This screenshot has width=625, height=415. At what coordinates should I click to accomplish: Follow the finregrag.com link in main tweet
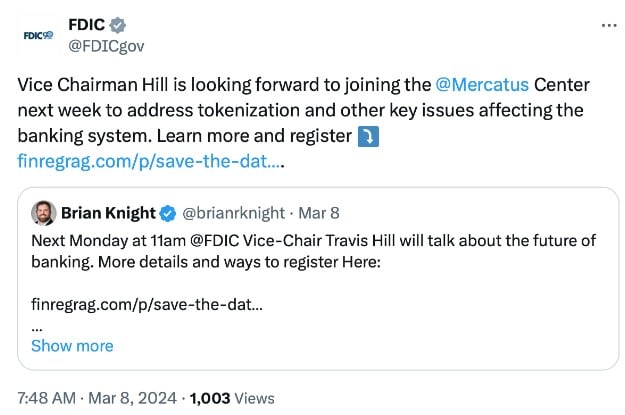tap(147, 160)
